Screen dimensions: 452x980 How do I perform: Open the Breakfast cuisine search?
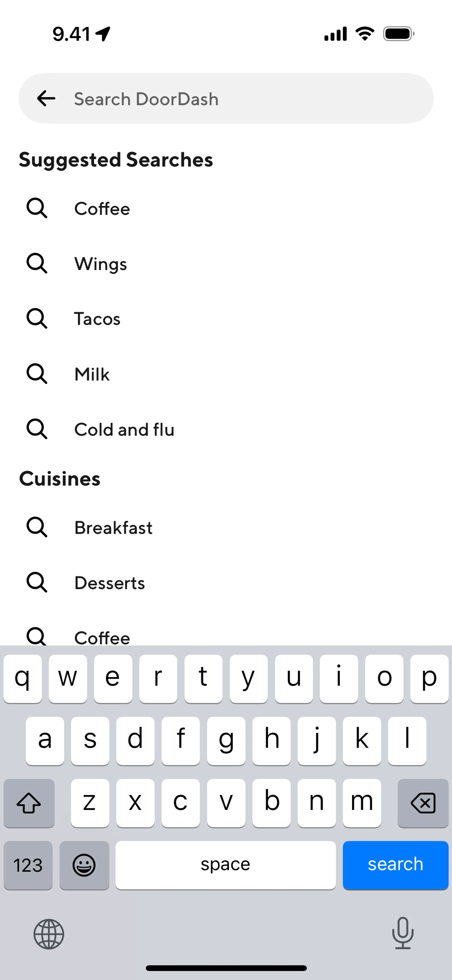pos(113,528)
